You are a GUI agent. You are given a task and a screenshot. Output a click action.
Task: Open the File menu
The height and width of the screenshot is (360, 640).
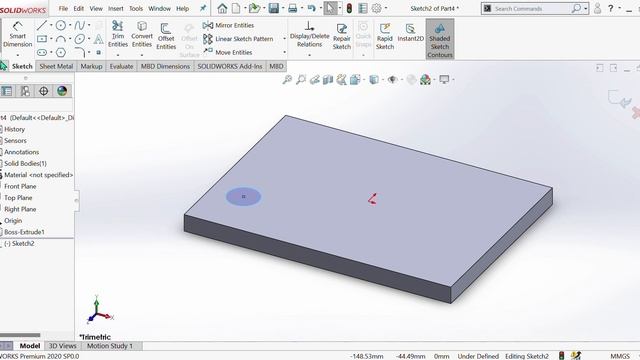[63, 8]
